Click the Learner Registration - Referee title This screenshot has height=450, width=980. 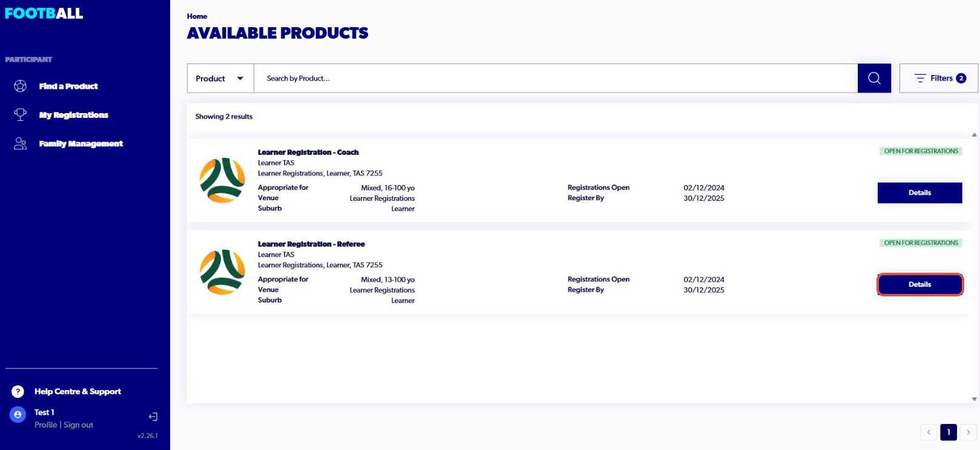coord(311,244)
